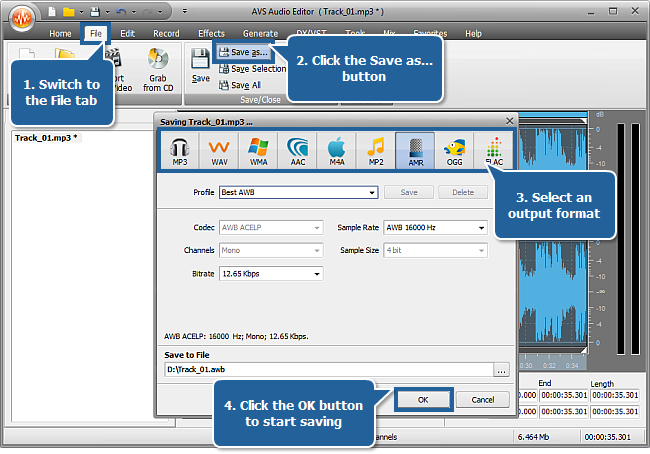The height and width of the screenshot is (454, 650).
Task: Open the Effects tab
Action: pos(211,34)
